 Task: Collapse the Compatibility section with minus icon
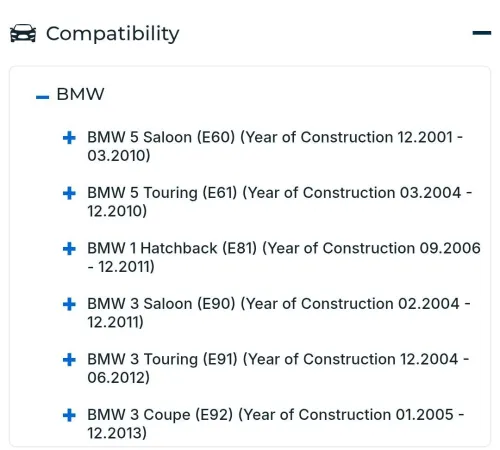(482, 33)
